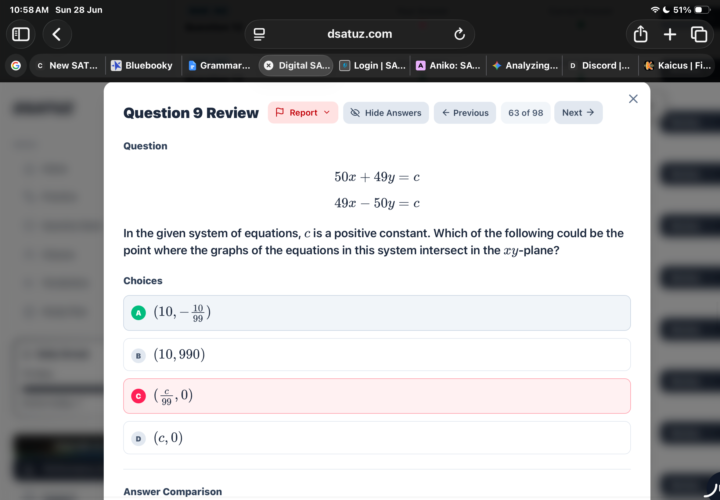Click the equation 49x − 50y = c
The image size is (720, 500).
377,203
